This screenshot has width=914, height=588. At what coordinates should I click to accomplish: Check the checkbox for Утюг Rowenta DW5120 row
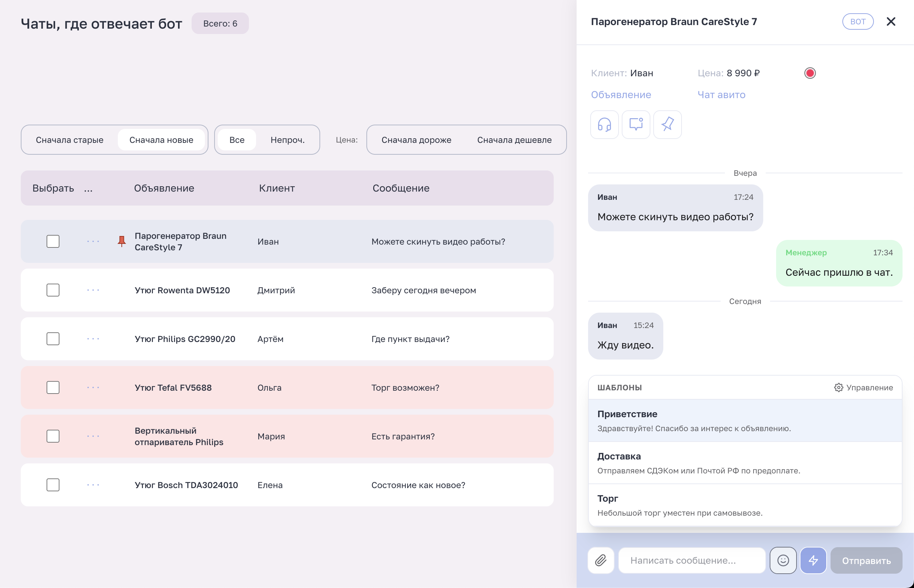(53, 290)
